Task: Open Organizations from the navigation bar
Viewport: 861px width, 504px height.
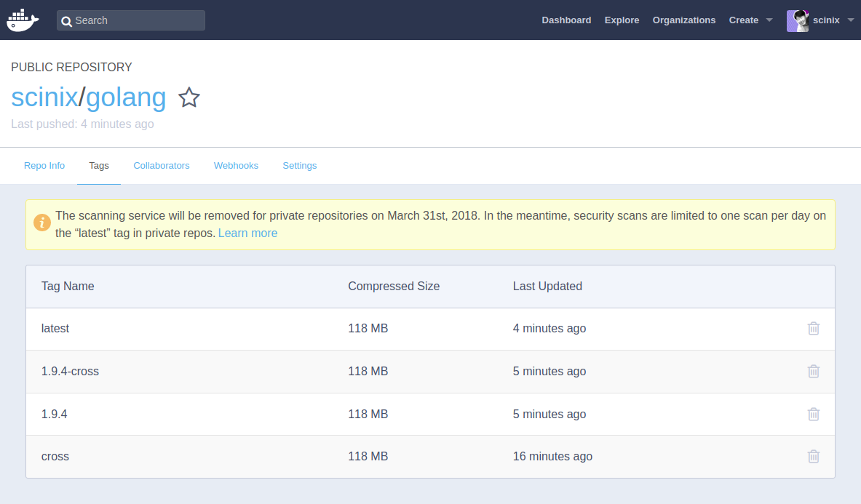Action: pyautogui.click(x=683, y=20)
